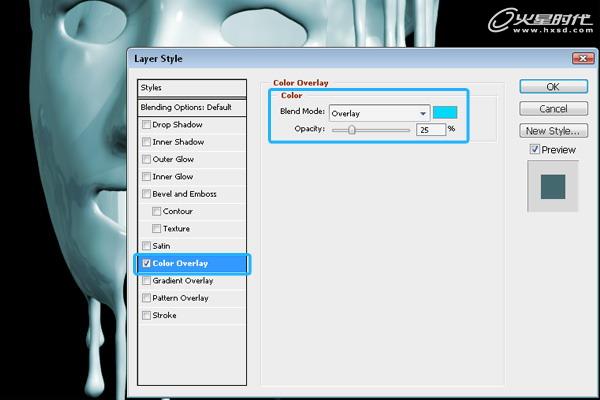Toggle the Outer Glow checkbox

pyautogui.click(x=146, y=159)
